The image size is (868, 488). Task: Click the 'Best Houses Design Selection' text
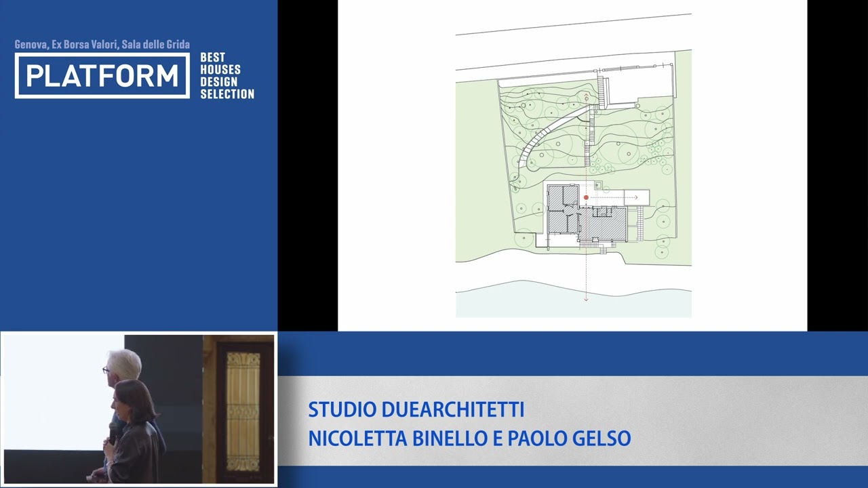coord(227,76)
